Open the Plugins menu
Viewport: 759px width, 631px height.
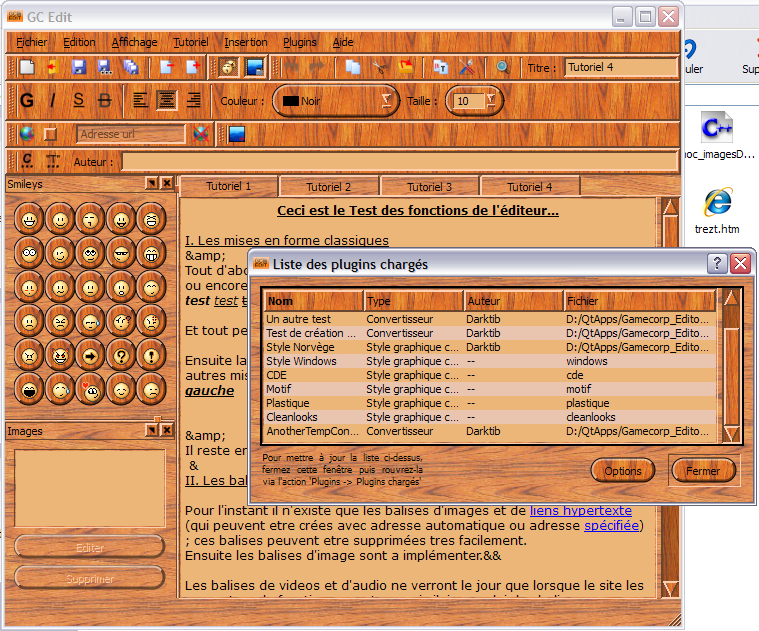coord(300,42)
